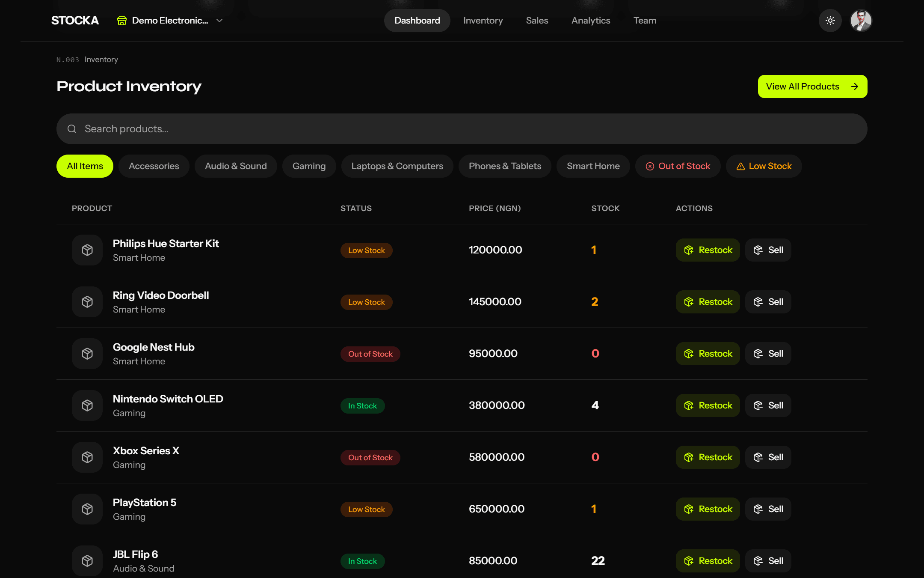This screenshot has width=924, height=578.
Task: Restock Google Nest Hub
Action: 708,354
